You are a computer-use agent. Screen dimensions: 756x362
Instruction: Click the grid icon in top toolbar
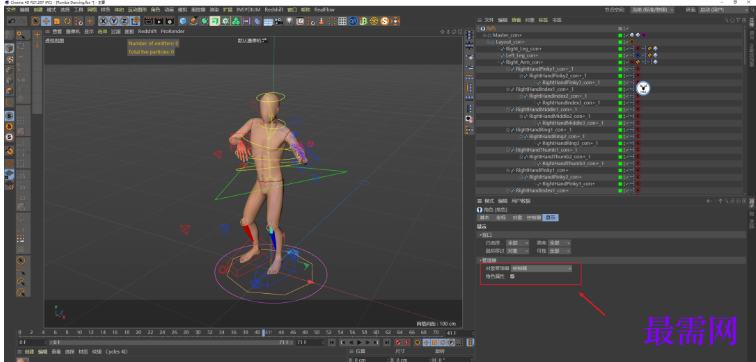(342, 21)
